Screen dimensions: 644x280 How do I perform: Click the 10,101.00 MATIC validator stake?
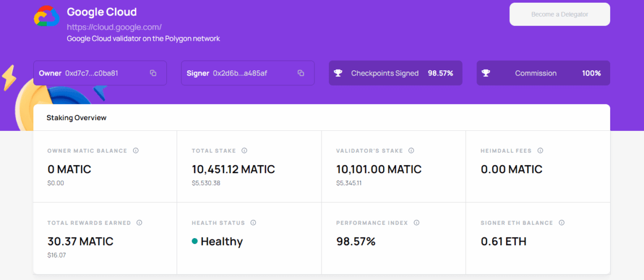[379, 170]
